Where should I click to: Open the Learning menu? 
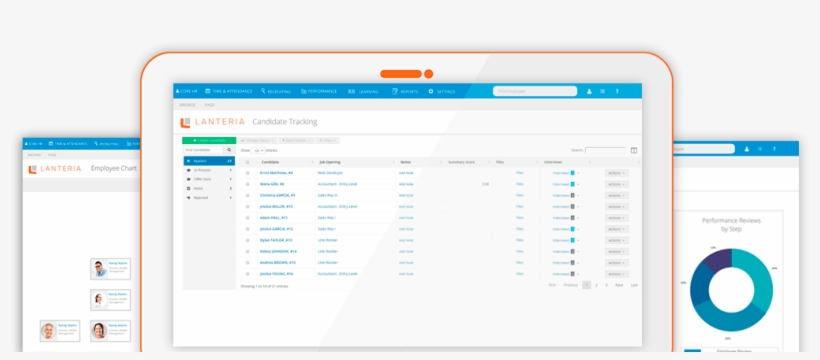[363, 91]
